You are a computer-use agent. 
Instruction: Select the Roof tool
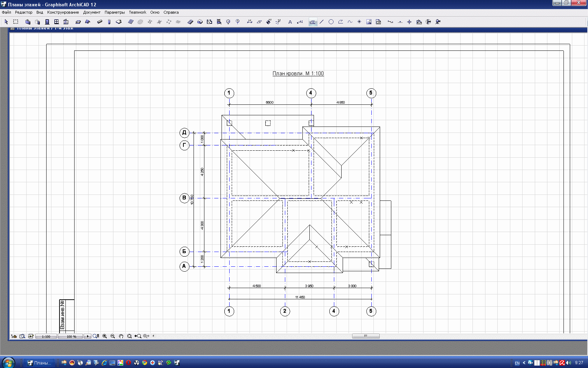point(87,22)
